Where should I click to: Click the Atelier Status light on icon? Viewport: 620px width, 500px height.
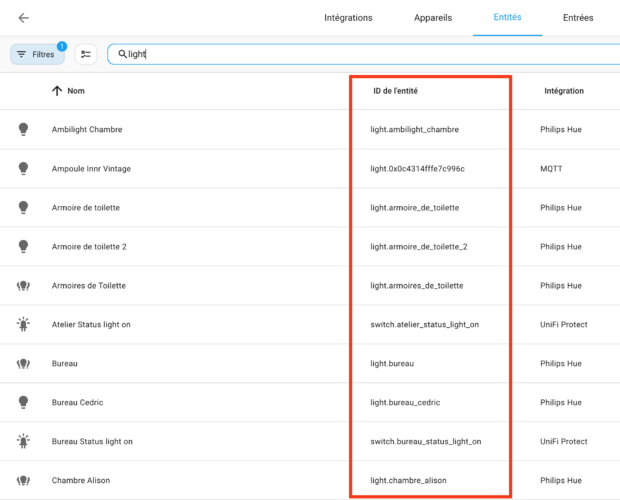pyautogui.click(x=23, y=324)
